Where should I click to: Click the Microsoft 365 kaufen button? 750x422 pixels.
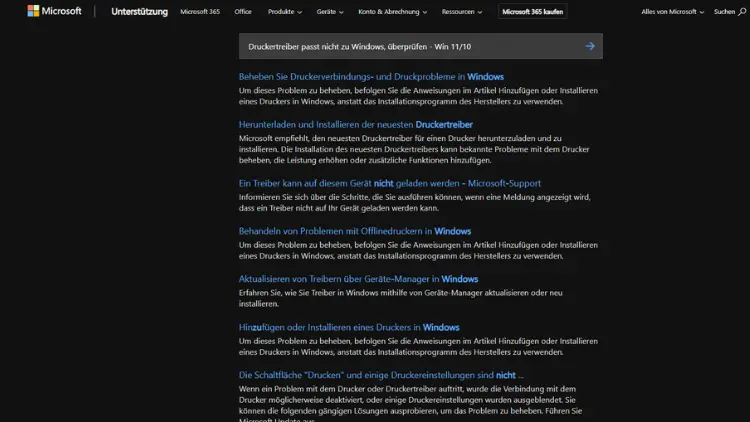coord(532,11)
